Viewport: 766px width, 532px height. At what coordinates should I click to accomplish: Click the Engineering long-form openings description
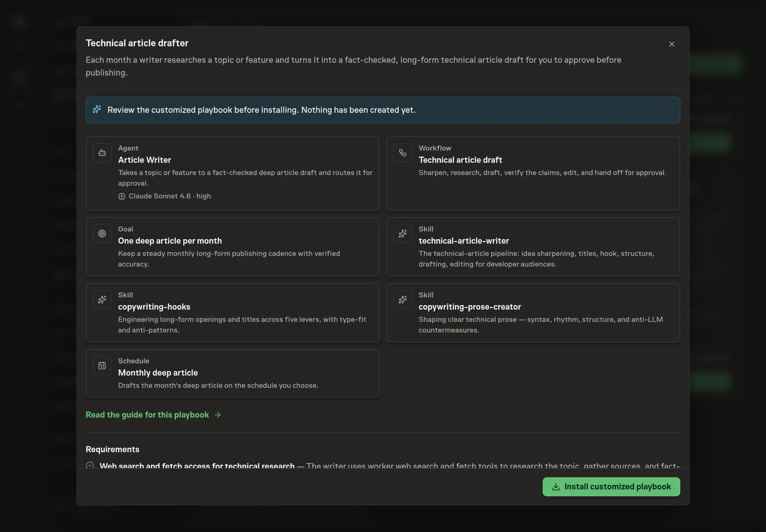coord(242,324)
